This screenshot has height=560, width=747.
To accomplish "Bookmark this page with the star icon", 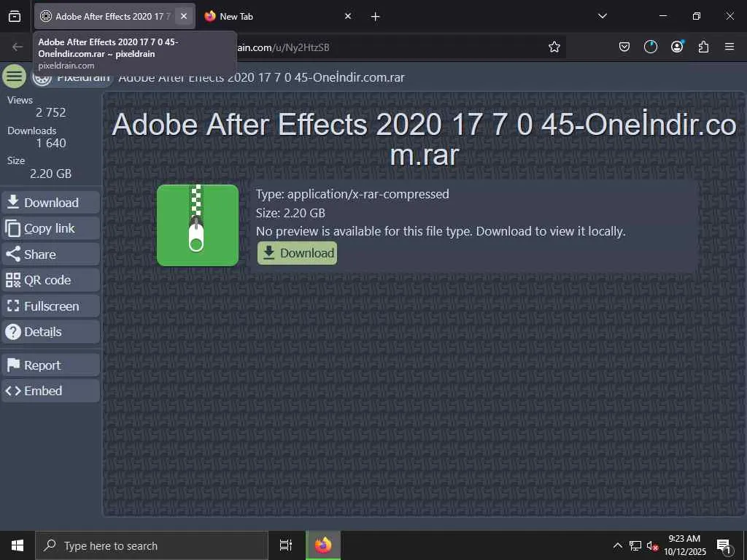I will tap(554, 47).
